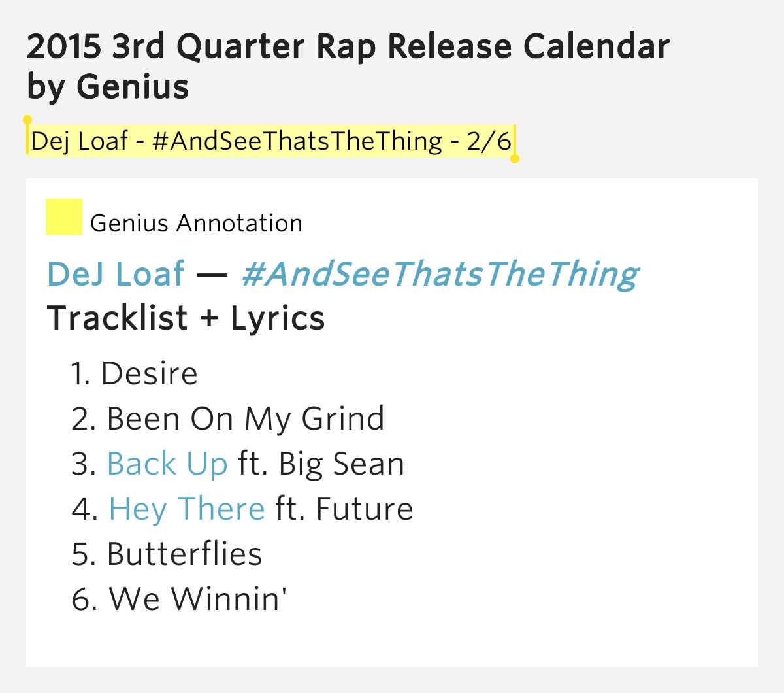Open the Back Up track link

(167, 464)
